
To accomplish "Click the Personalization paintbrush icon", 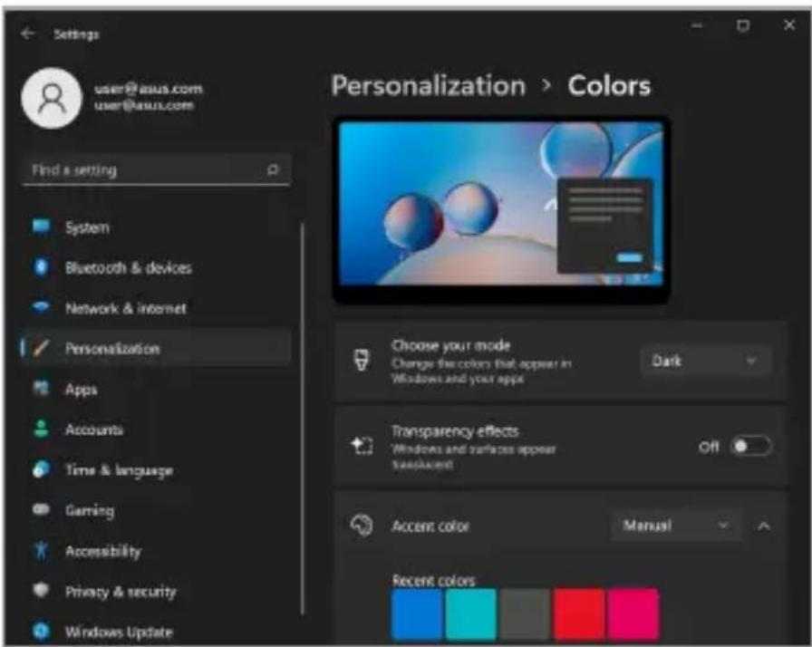I will [x=41, y=348].
